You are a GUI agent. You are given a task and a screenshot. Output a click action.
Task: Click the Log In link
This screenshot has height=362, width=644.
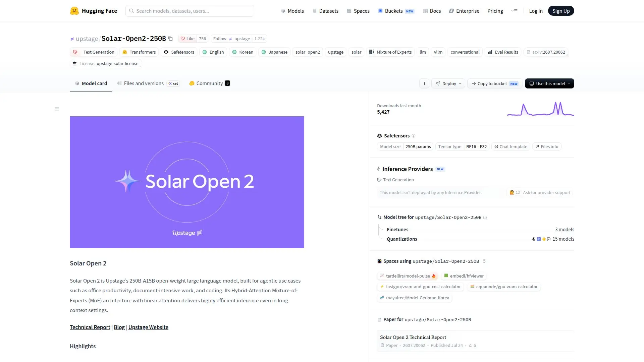536,11
